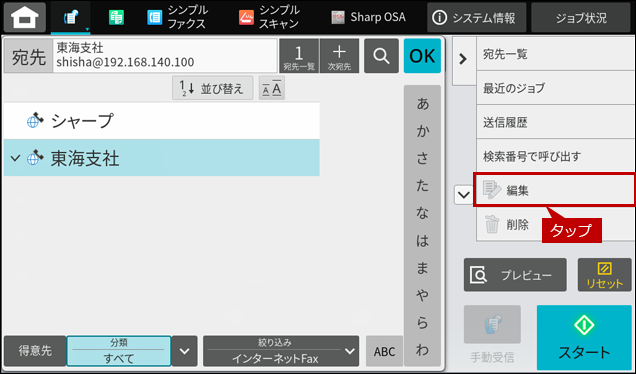The height and width of the screenshot is (374, 636).
Task: Jump to ま index
Action: pyautogui.click(x=422, y=268)
